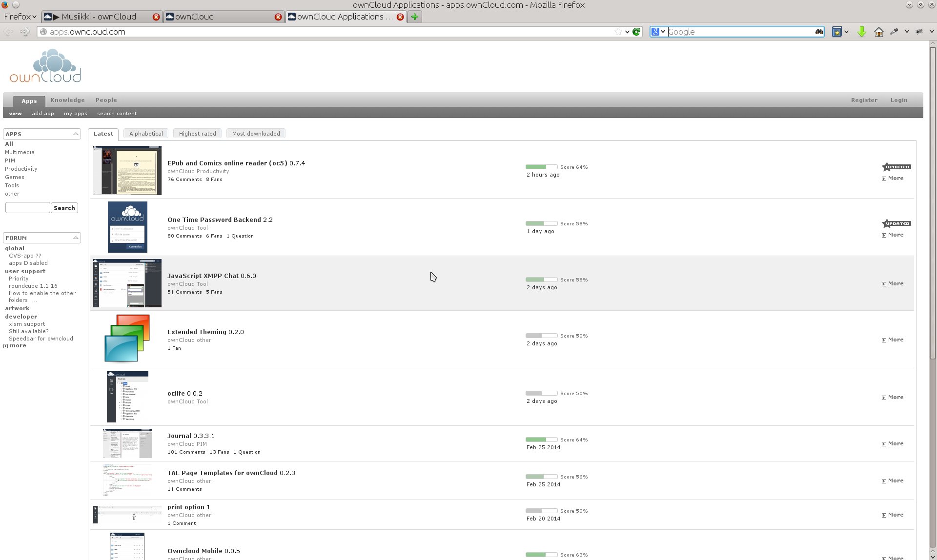Reload the page with green refresh icon

click(636, 32)
